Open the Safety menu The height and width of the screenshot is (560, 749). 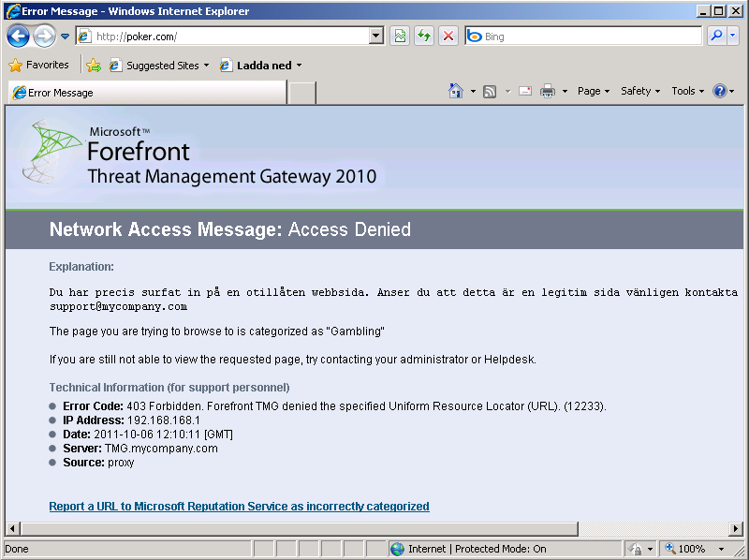coord(639,91)
